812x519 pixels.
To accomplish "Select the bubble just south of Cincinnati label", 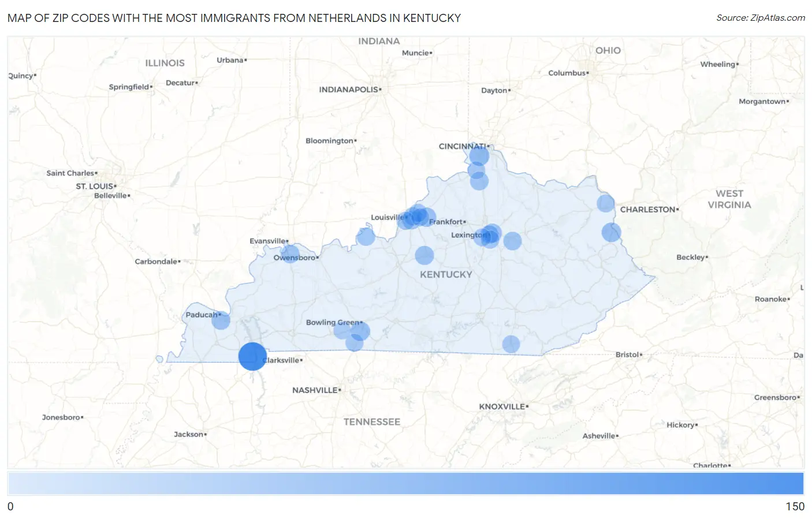I will pyautogui.click(x=479, y=155).
